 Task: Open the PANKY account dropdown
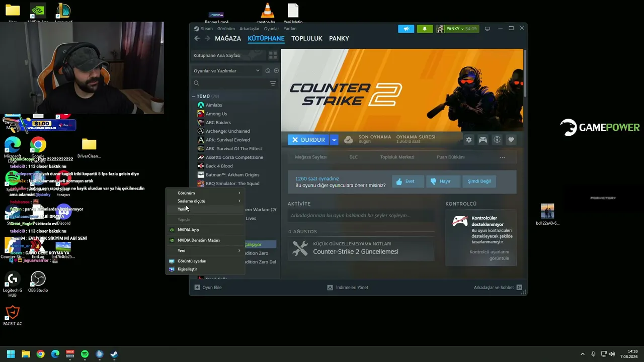[457, 29]
